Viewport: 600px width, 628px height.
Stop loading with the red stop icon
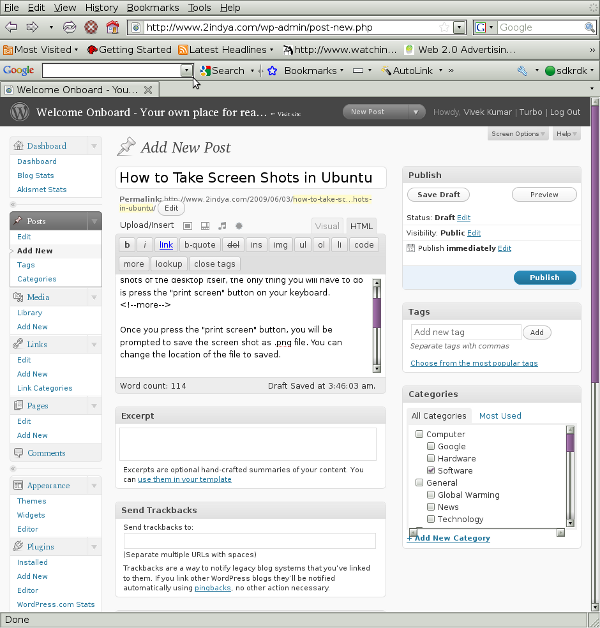click(x=91, y=27)
